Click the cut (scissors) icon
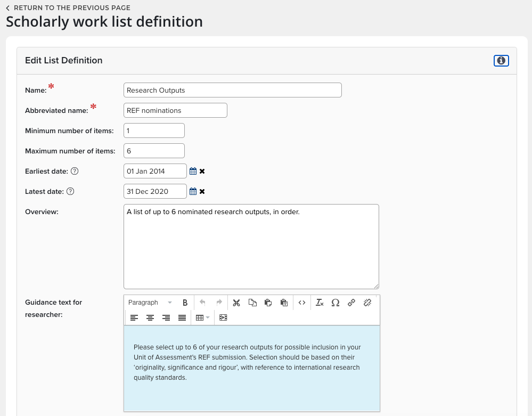This screenshot has width=532, height=416. pos(236,303)
